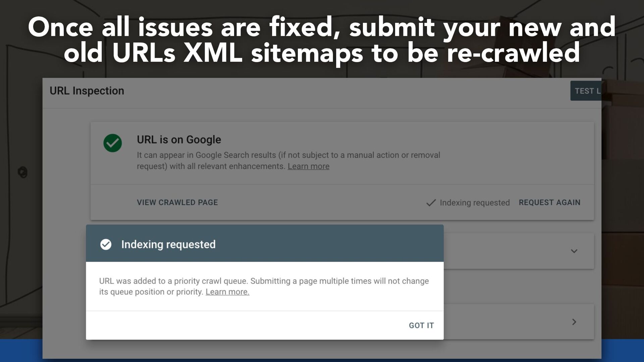Click the slide title about XML sitemaps
The image size is (644, 362).
pos(322,40)
